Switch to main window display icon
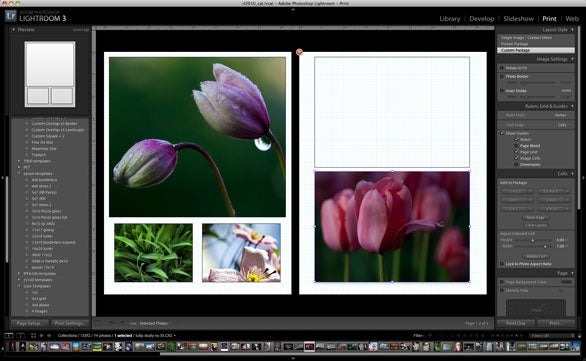This screenshot has width=586, height=361. coord(9,336)
